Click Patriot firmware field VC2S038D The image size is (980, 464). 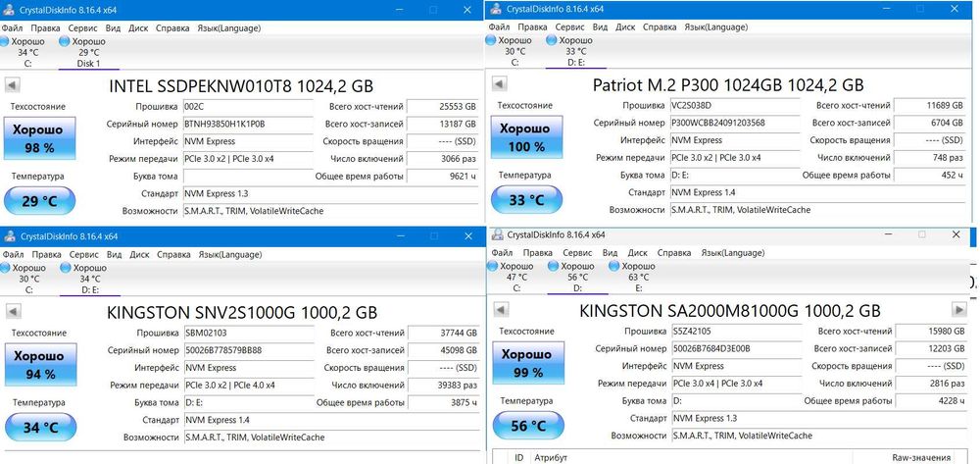[x=734, y=105]
